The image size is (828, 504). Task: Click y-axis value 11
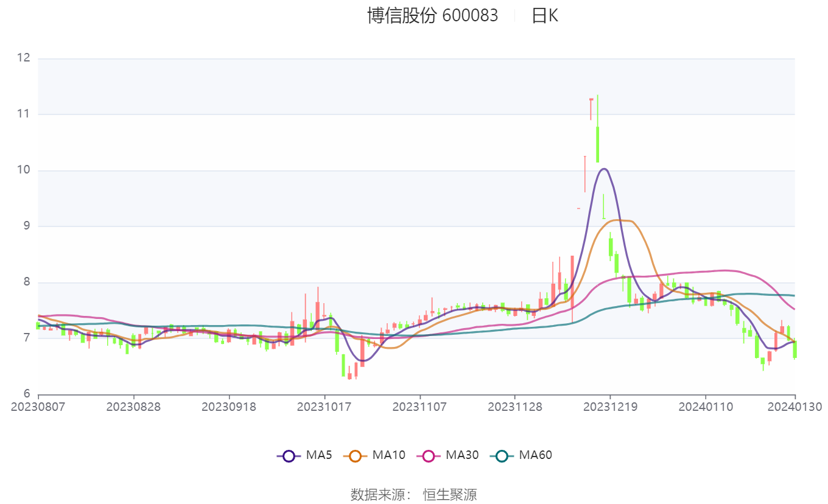click(24, 114)
